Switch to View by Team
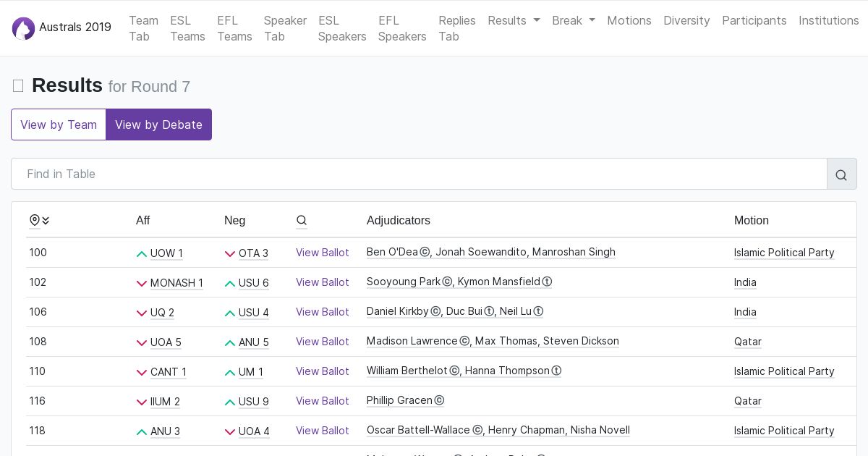Screen dimensions: 868x456 coord(59,124)
